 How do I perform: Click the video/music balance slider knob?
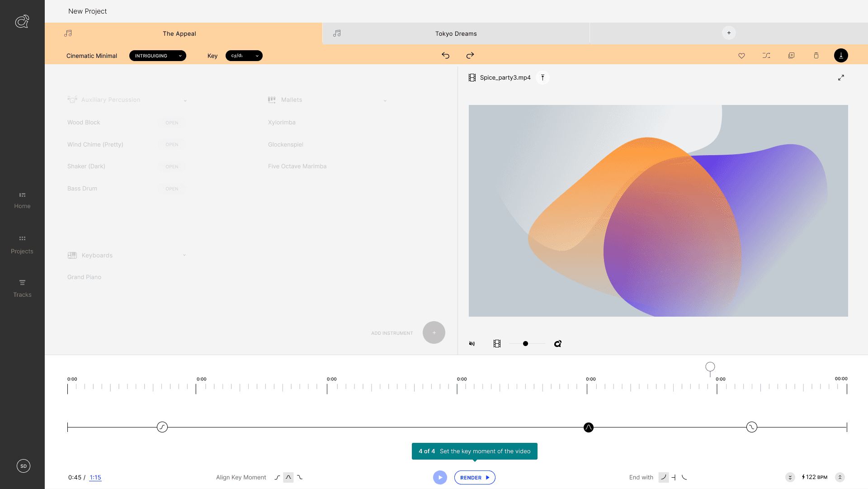525,344
